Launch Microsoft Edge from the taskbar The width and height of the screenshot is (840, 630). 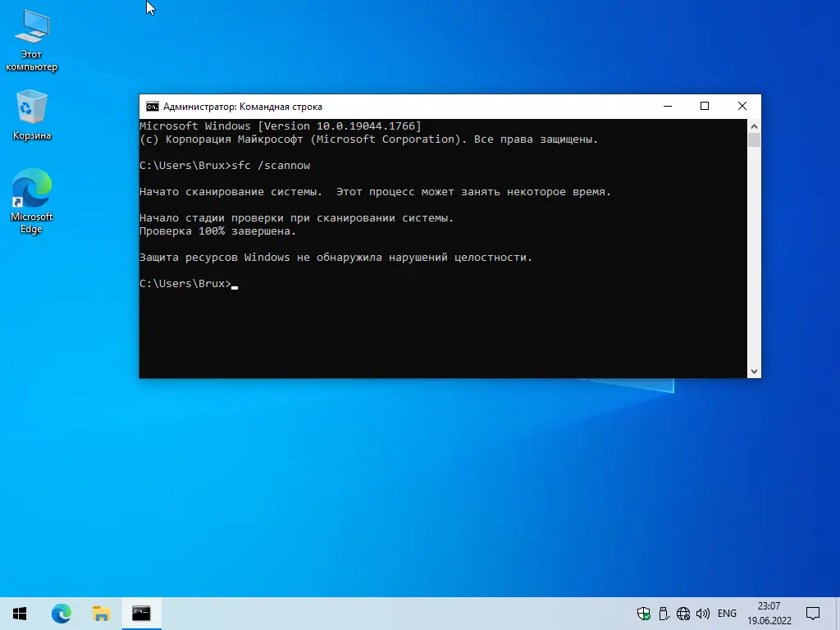[61, 614]
